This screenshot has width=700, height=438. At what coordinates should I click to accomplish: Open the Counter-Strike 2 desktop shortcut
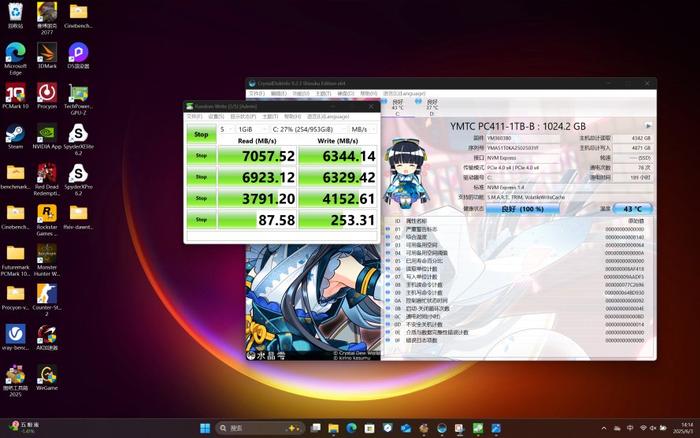click(47, 300)
